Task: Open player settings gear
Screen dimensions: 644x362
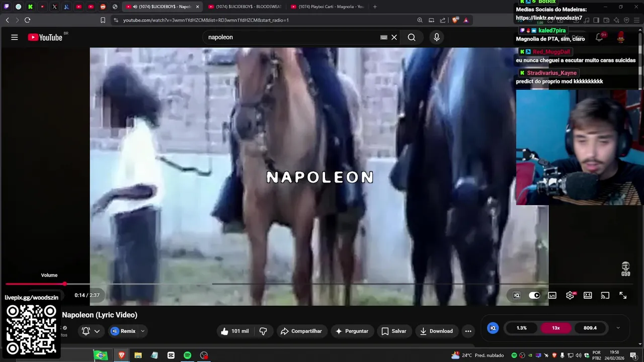Action: pos(570,296)
